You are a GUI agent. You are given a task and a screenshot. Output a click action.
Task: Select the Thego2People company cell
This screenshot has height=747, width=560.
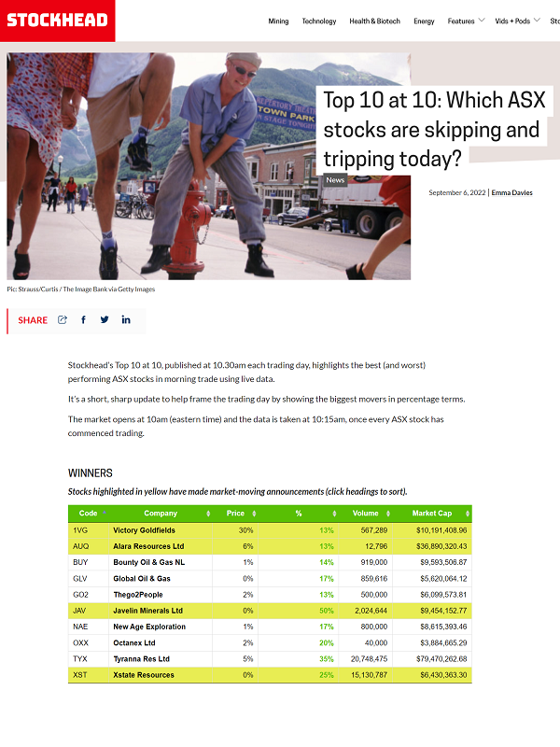click(161, 595)
